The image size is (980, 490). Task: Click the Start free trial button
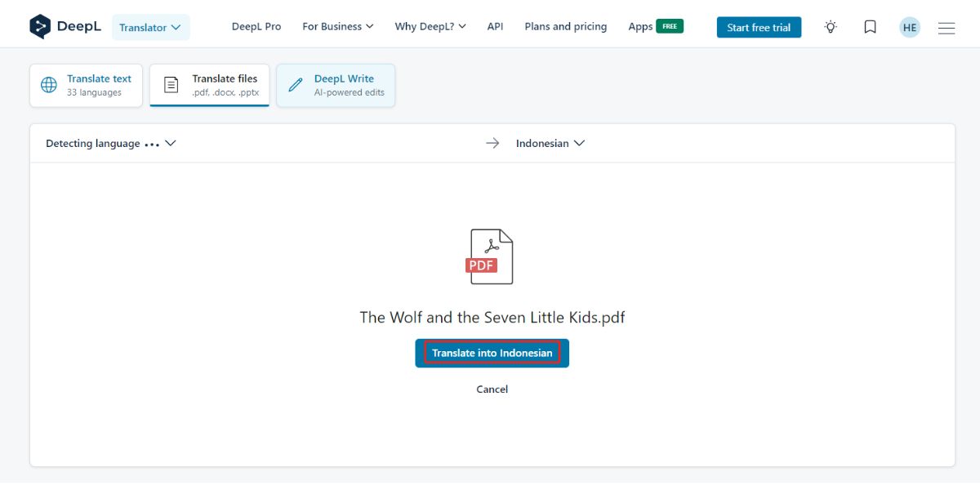point(759,26)
